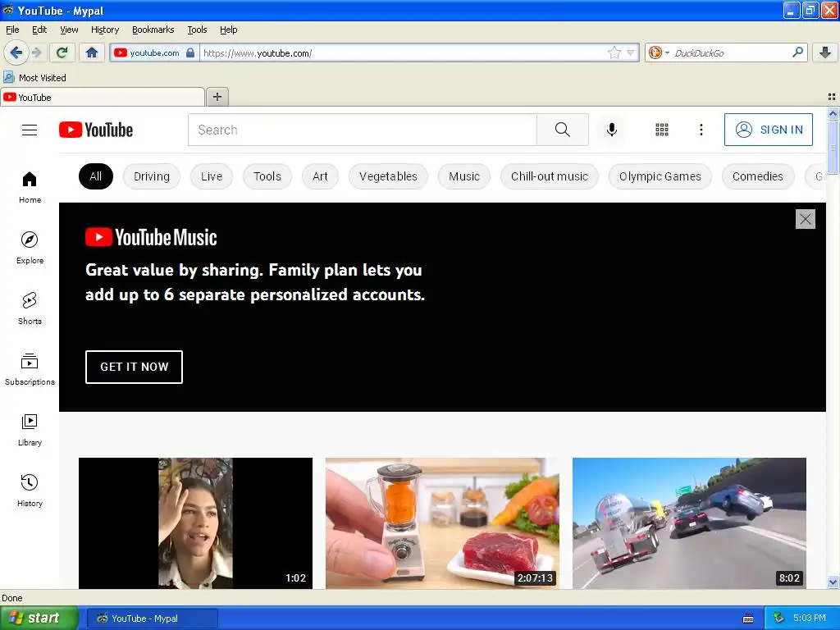This screenshot has height=630, width=840.
Task: Open a new browser tab
Action: point(217,97)
